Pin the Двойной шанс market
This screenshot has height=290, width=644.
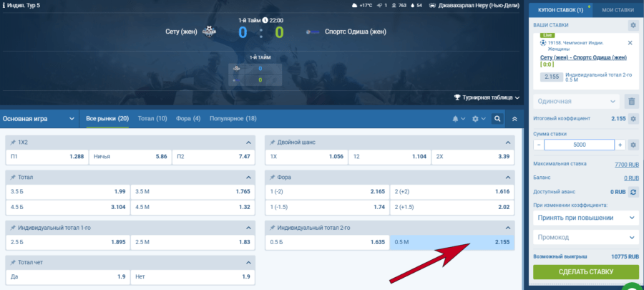272,142
